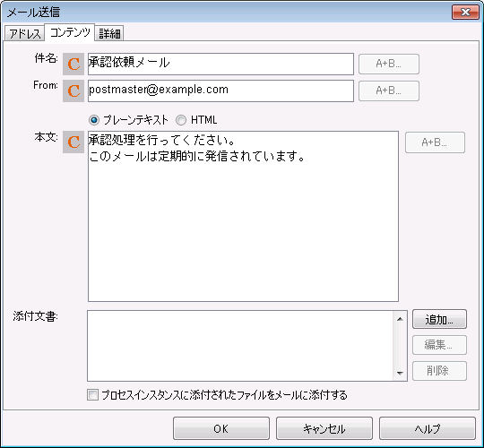Click inside the 本文 body text area
Image resolution: width=484 pixels, height=448 pixels.
243,216
